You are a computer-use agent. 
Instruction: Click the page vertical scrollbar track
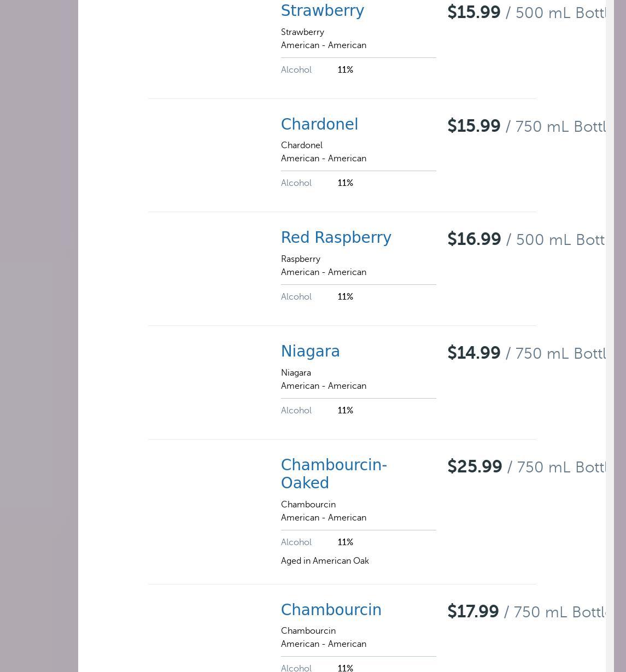pos(610,328)
